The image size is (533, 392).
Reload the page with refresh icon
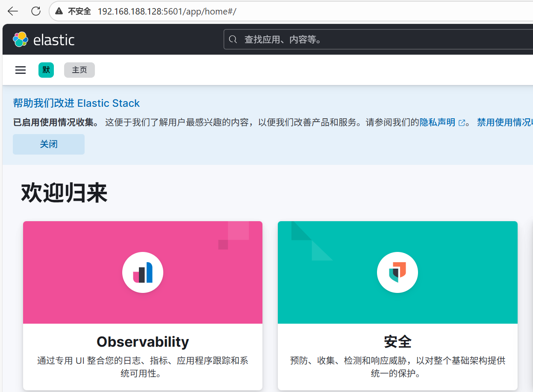[36, 12]
